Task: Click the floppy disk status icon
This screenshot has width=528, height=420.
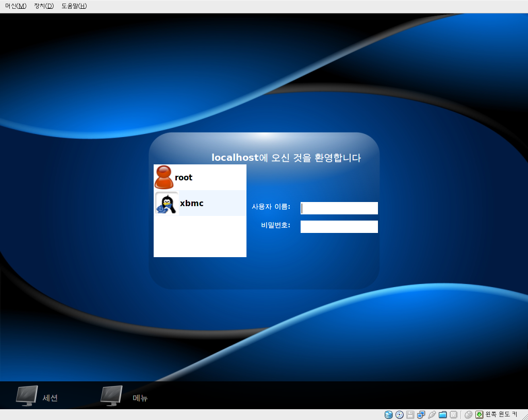Action: pyautogui.click(x=410, y=415)
